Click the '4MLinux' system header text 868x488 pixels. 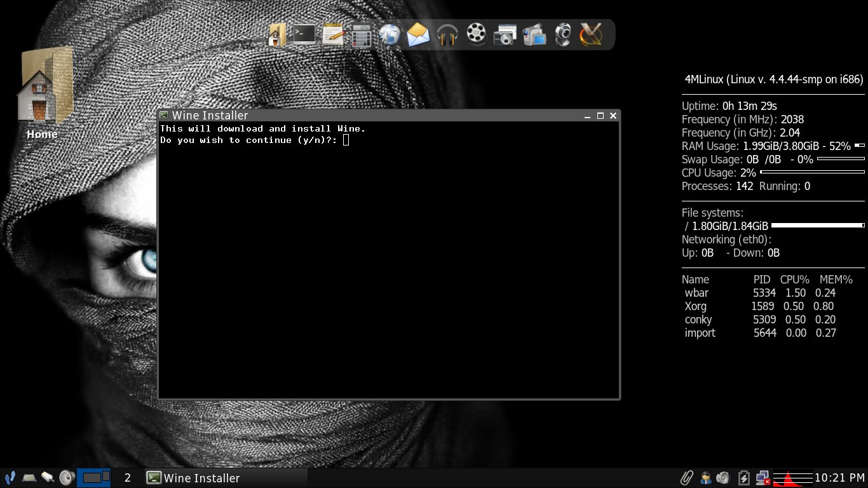click(x=773, y=79)
